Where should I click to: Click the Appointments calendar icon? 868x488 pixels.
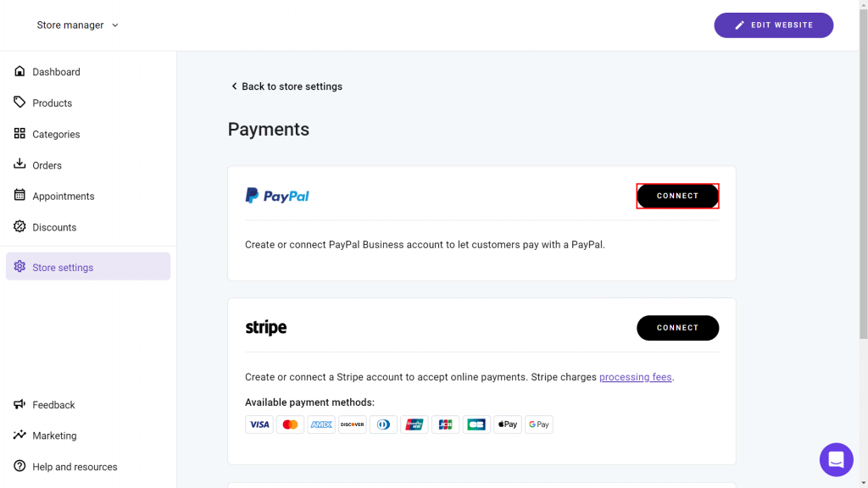[x=19, y=196]
